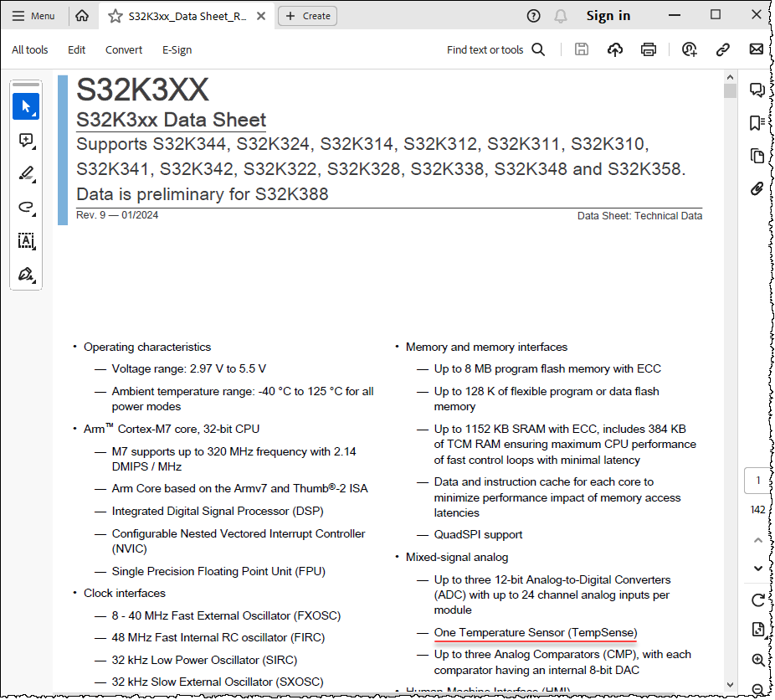Open the hamburger Menu

34,15
